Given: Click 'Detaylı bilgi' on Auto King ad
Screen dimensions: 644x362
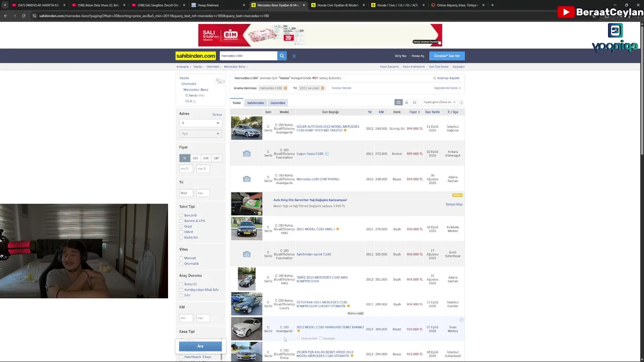Looking at the screenshot, I should click(454, 204).
